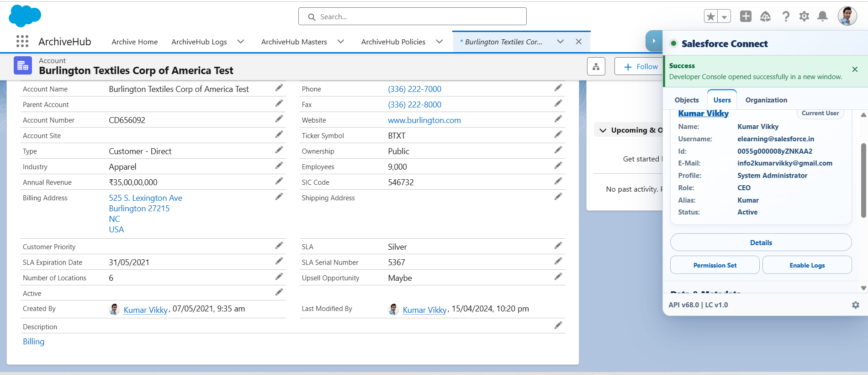
Task: Select the Users tab in Salesforce Connect
Action: pyautogui.click(x=722, y=100)
